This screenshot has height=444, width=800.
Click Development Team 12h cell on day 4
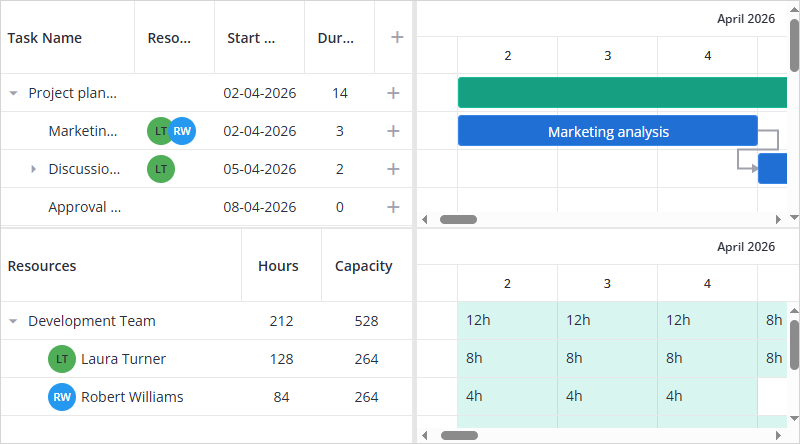pyautogui.click(x=708, y=320)
